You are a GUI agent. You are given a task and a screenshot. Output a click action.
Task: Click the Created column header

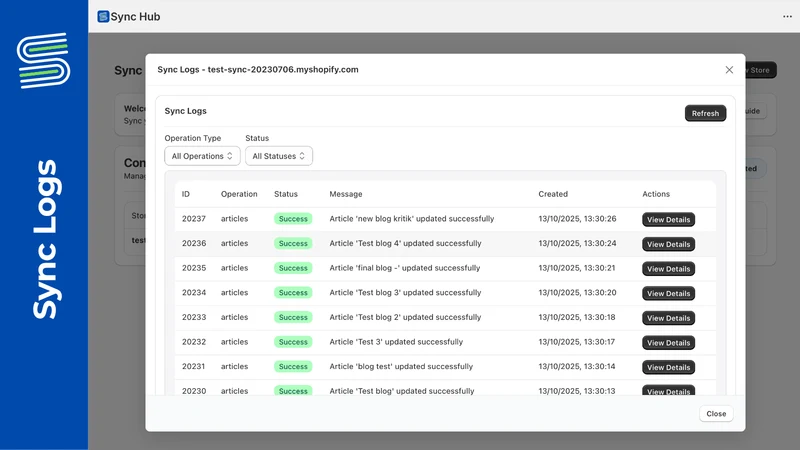pos(553,194)
